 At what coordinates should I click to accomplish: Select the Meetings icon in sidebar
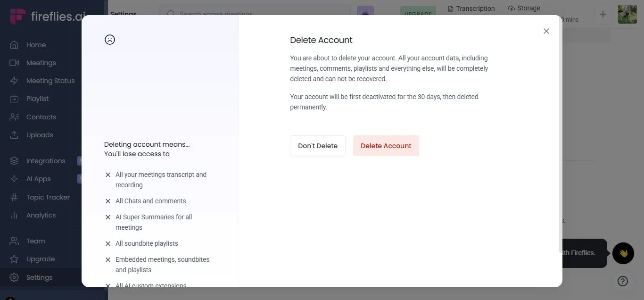pyautogui.click(x=41, y=62)
